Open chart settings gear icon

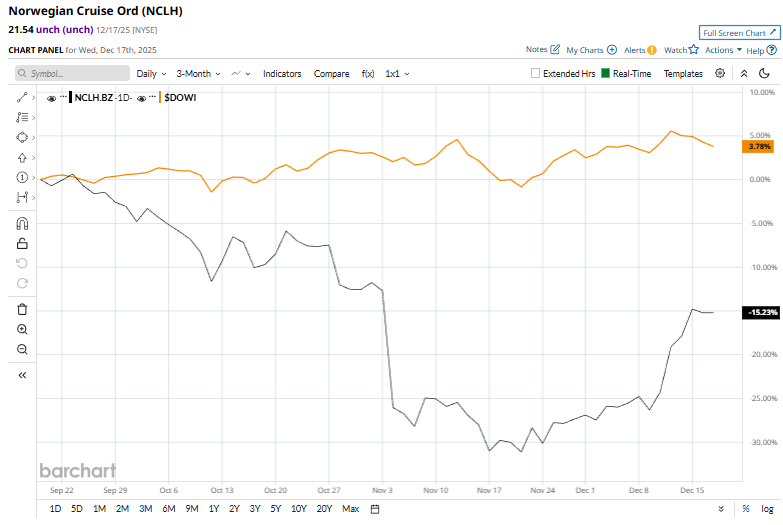pyautogui.click(x=720, y=73)
